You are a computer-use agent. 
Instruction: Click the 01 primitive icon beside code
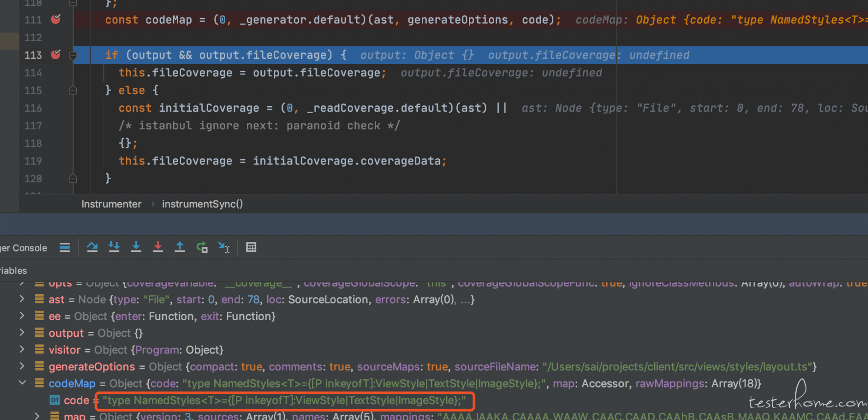(55, 400)
